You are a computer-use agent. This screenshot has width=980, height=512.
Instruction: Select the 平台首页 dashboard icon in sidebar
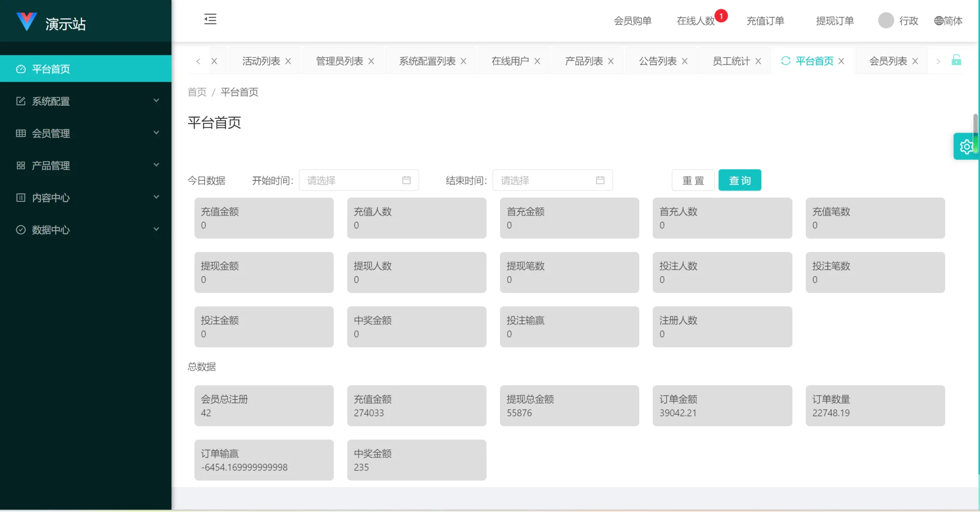pos(21,69)
